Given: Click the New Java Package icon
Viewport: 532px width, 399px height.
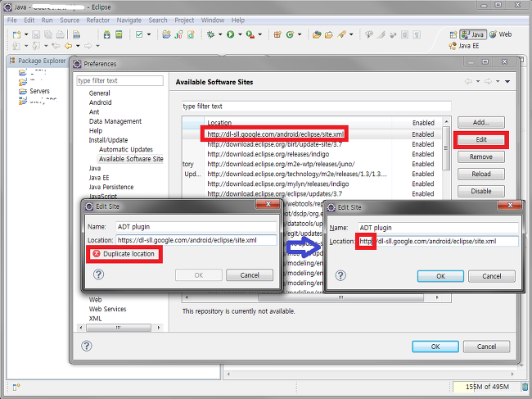Looking at the screenshot, I should pos(277,34).
